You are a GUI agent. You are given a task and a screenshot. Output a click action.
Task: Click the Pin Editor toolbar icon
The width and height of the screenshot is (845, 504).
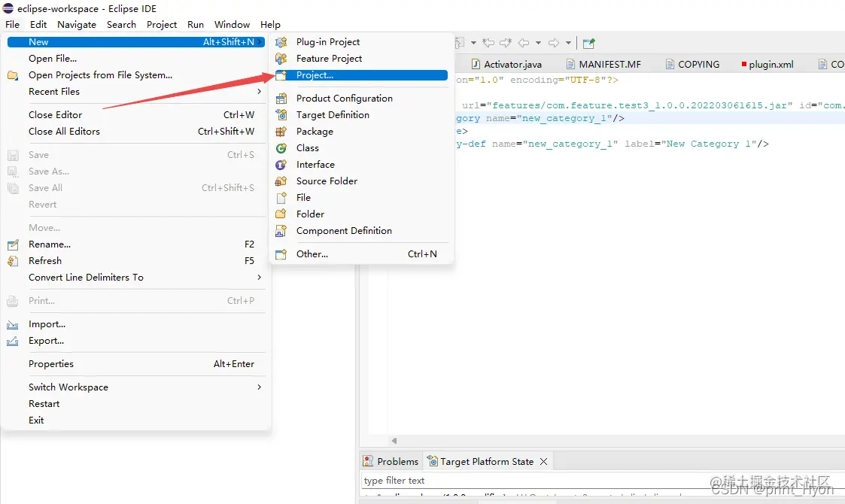point(589,43)
